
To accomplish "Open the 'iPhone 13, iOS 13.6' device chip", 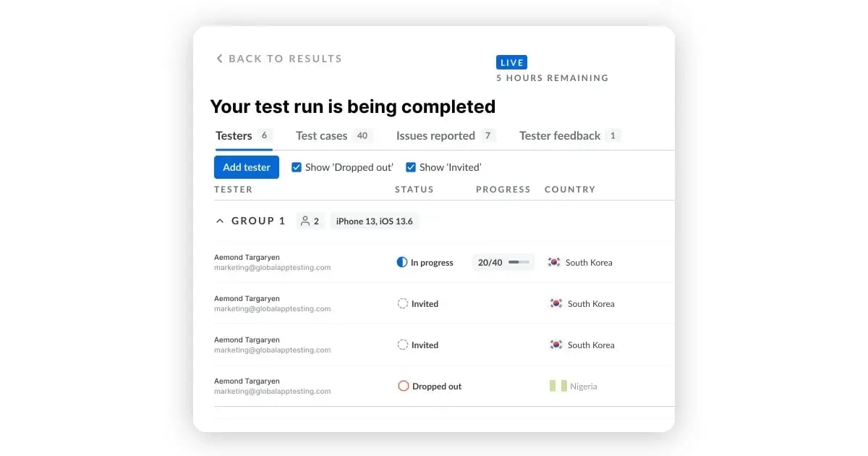I will (x=375, y=221).
